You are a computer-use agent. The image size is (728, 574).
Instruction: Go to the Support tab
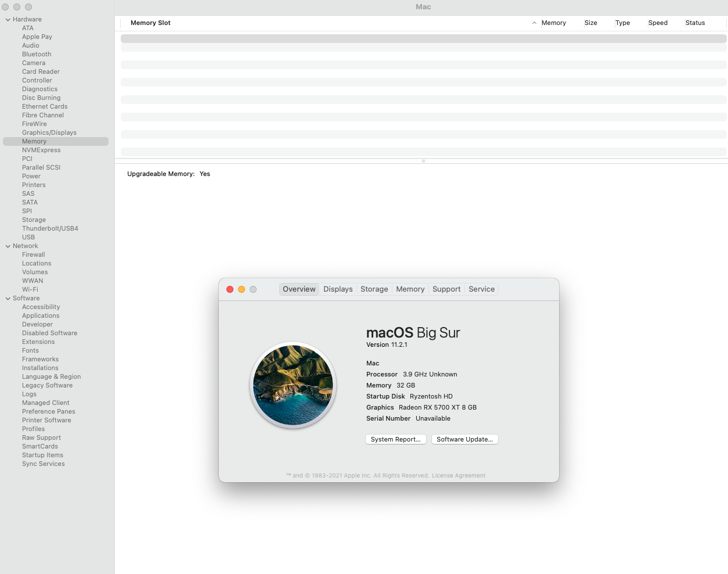(x=446, y=289)
